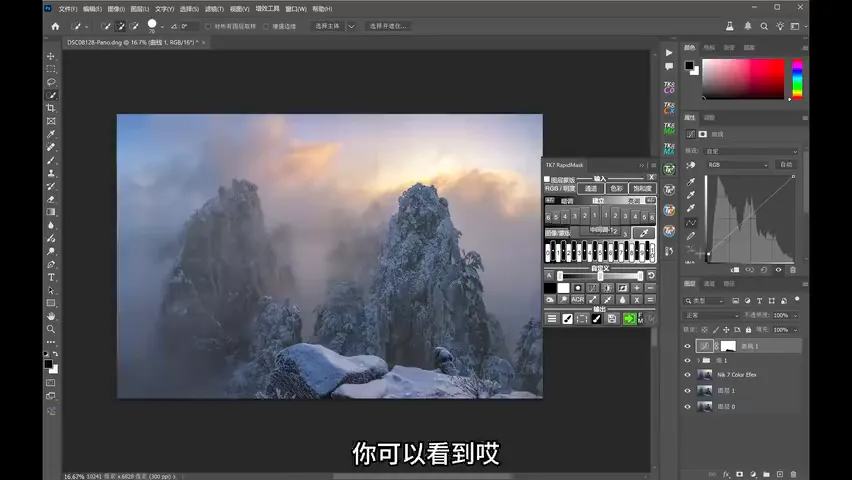Open the layer Fill dropdown arrow
Screen dimensions: 852x480
pos(795,330)
